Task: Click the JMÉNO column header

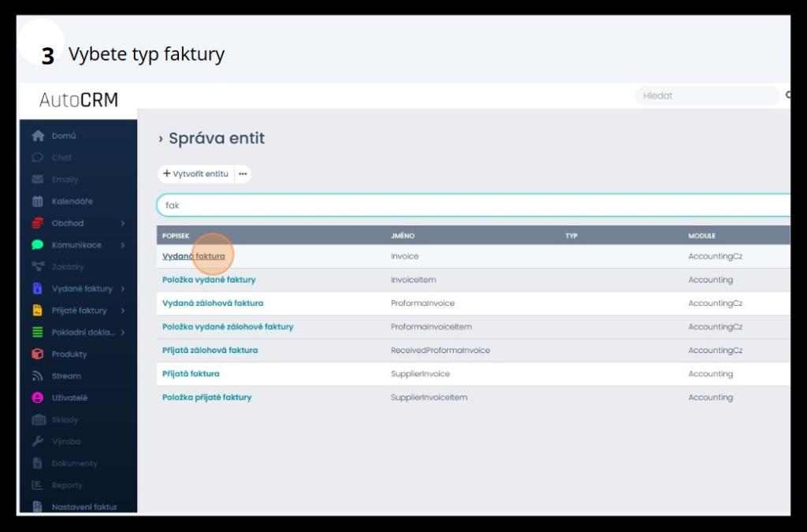Action: tap(403, 236)
